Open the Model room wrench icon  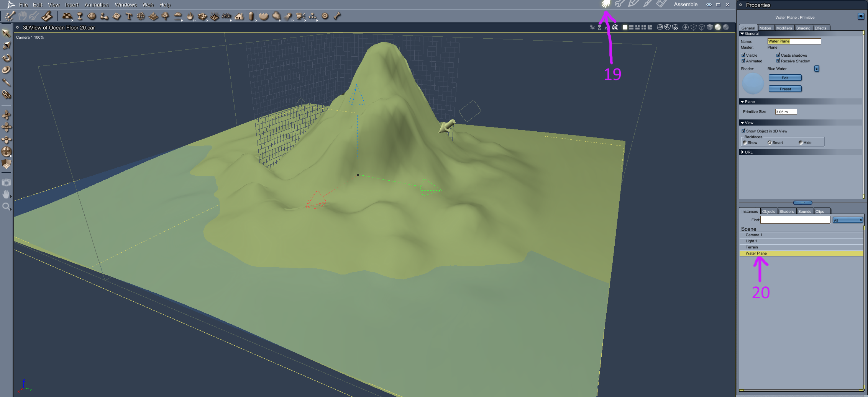pos(619,4)
